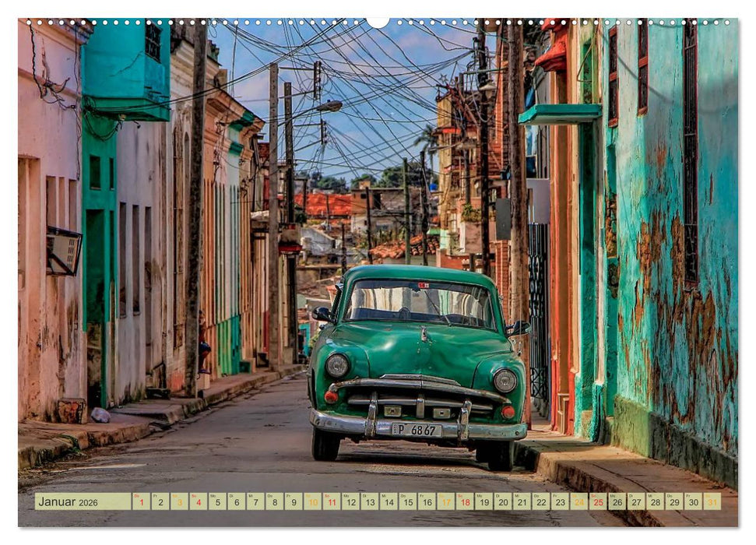
Task: Click the street lamp on the utility pole
Action: click(x=329, y=106)
